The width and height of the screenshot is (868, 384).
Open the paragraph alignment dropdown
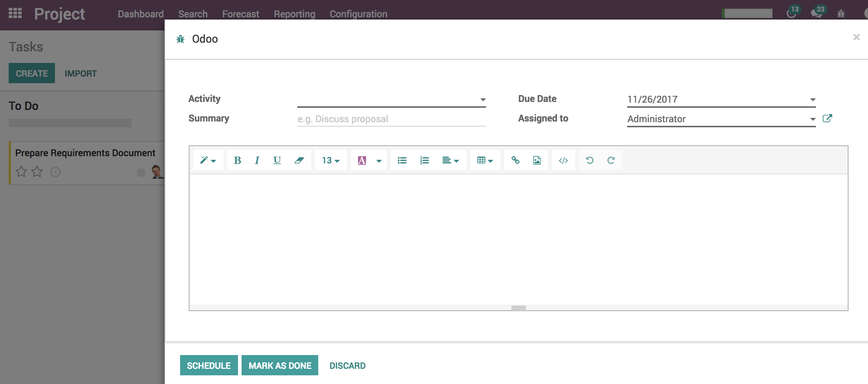(451, 160)
